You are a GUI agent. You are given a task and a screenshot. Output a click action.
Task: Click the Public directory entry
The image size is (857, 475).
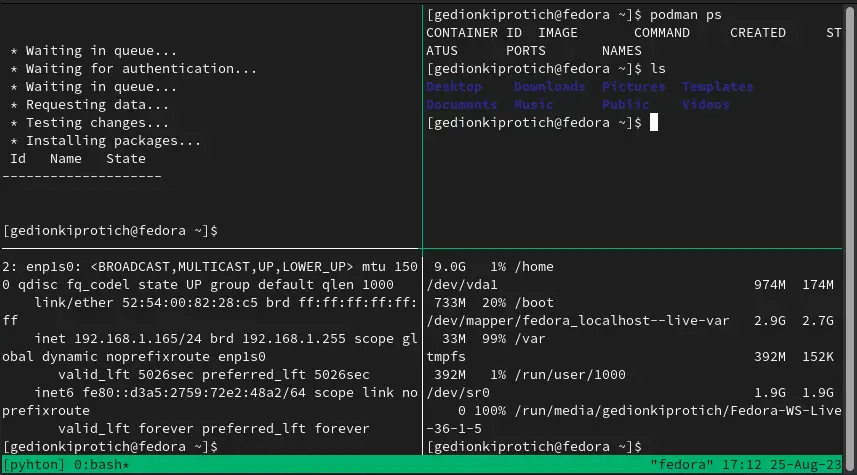[625, 104]
